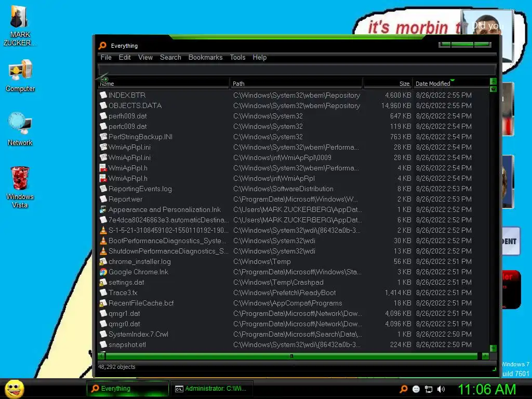Image resolution: width=532 pixels, height=399 pixels.
Task: Select the Google Chrome.lnk Chrome icon
Action: [103, 272]
